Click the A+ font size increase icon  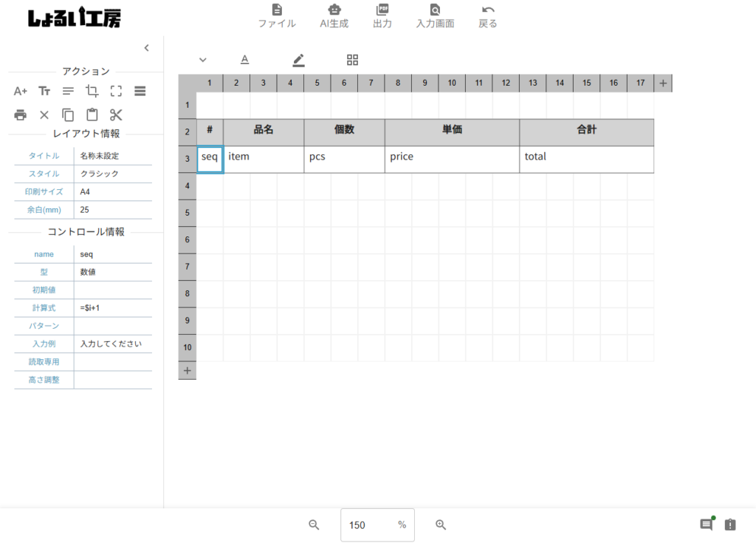(x=21, y=91)
